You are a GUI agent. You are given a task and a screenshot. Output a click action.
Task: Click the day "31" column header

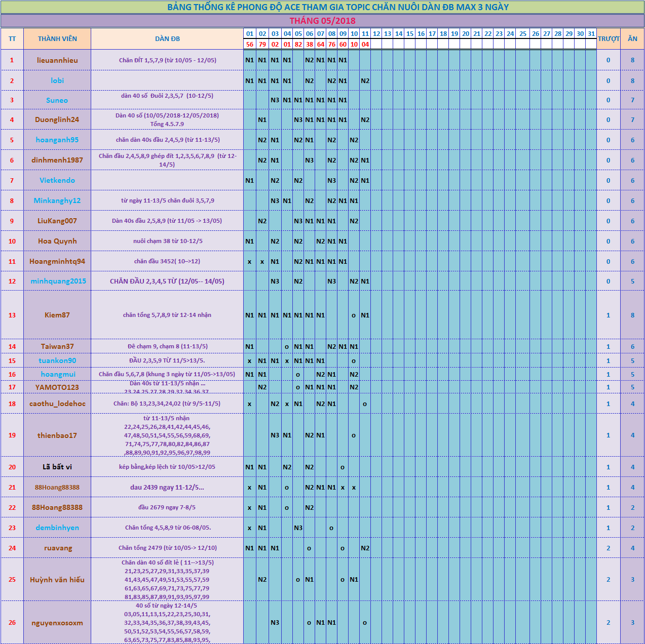pyautogui.click(x=591, y=34)
